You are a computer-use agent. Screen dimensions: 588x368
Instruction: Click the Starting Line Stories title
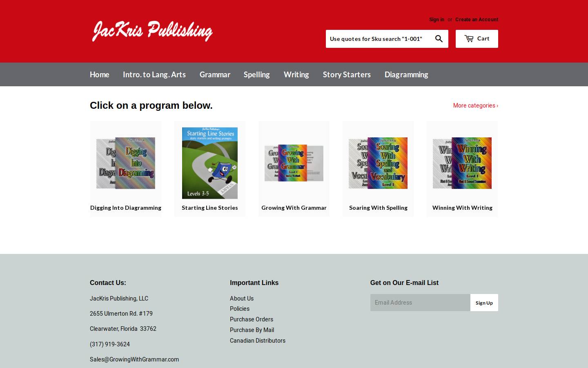click(x=210, y=208)
